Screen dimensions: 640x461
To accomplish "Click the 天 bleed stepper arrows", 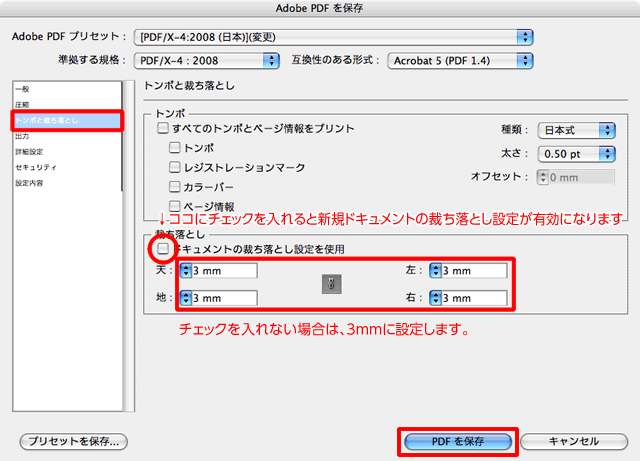I will 186,271.
